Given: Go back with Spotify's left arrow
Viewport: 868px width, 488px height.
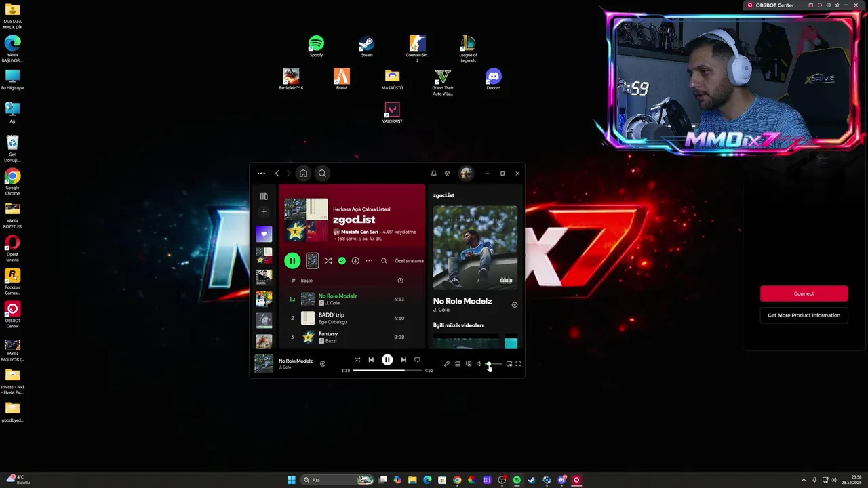Looking at the screenshot, I should tap(277, 174).
